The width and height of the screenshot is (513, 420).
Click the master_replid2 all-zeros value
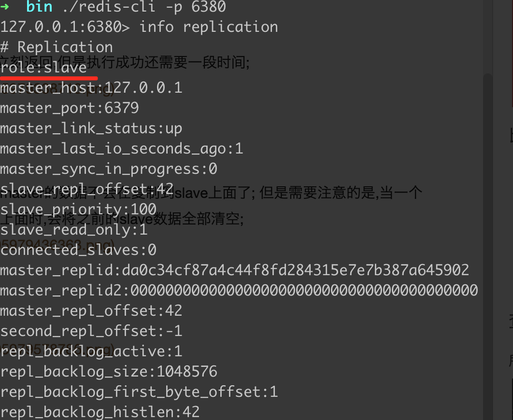point(304,291)
